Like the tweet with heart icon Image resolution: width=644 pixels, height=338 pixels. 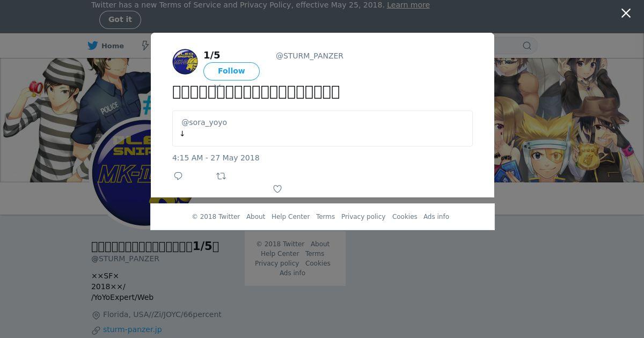[277, 189]
